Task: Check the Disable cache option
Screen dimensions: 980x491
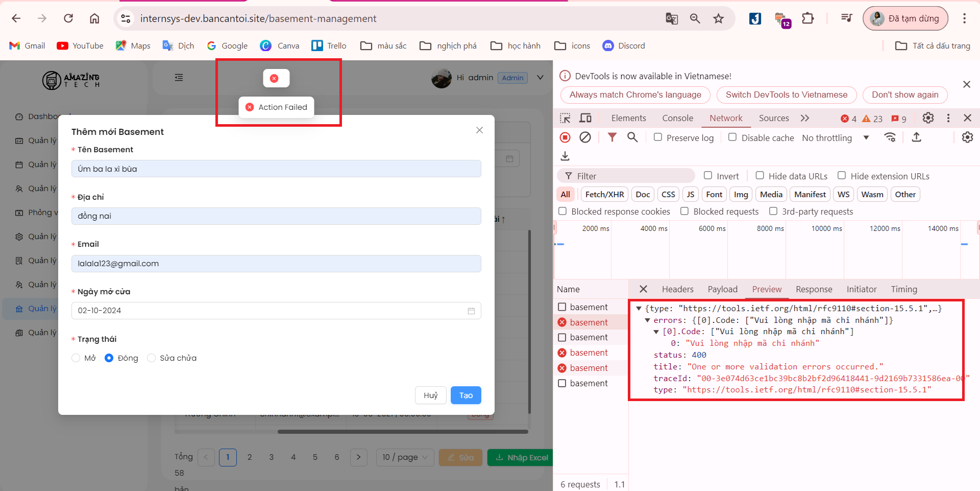Action: tap(732, 137)
